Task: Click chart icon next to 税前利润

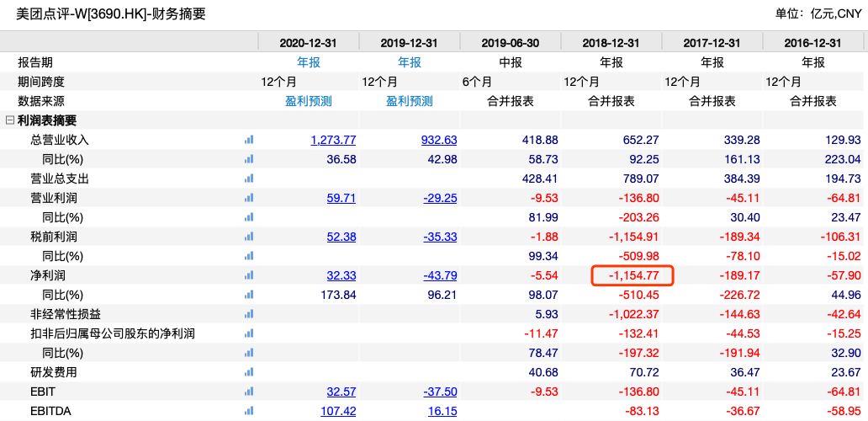Action: pyautogui.click(x=248, y=237)
